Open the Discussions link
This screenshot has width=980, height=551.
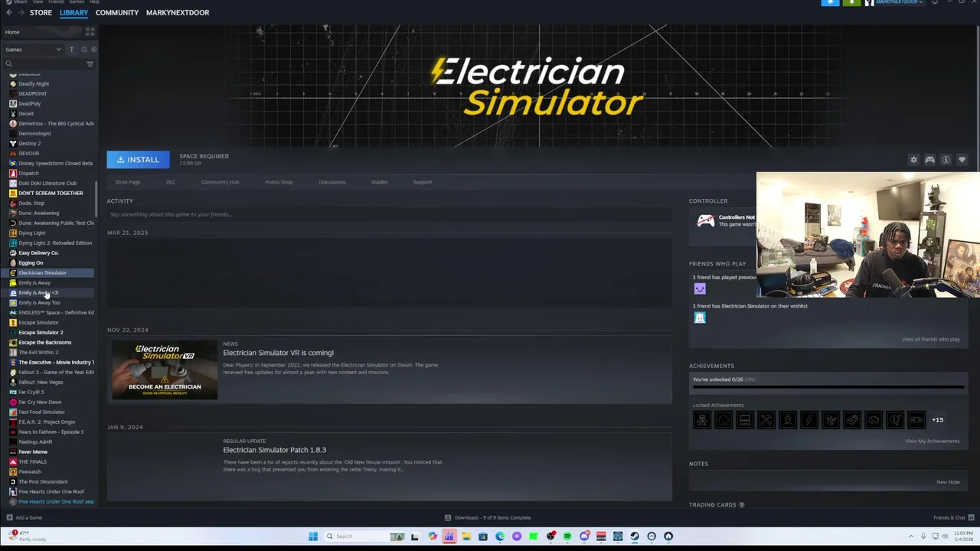pos(332,182)
